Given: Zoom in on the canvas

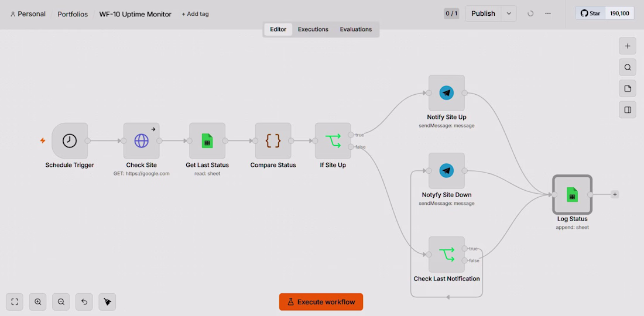Looking at the screenshot, I should click(38, 302).
